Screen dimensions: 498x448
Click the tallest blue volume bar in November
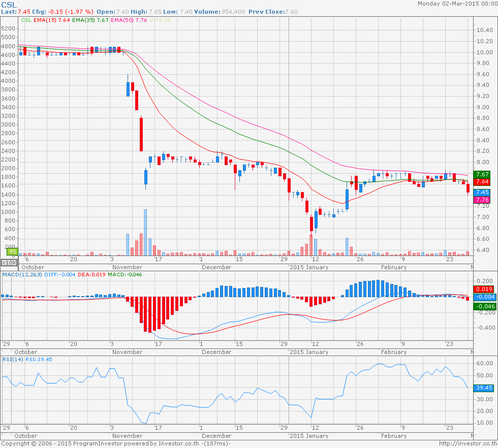145,233
